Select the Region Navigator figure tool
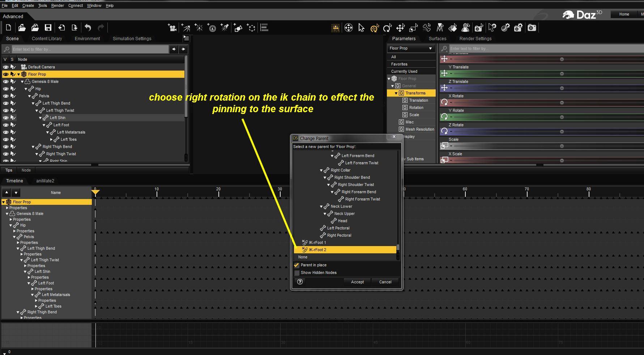The image size is (644, 355). click(466, 28)
